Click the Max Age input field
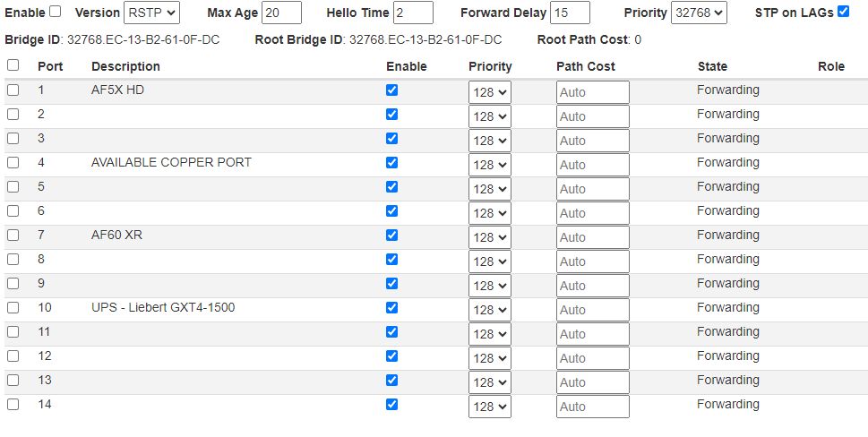The image size is (868, 437). [281, 13]
